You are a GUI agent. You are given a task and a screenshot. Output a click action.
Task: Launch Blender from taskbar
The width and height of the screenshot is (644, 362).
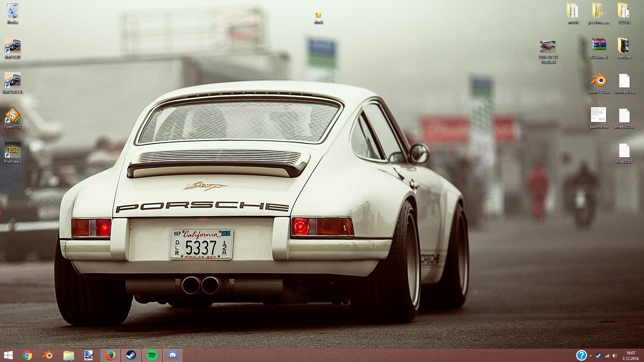pyautogui.click(x=48, y=355)
